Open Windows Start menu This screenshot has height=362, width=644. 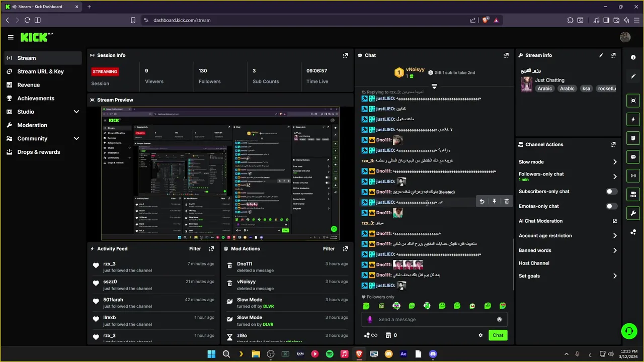211,354
